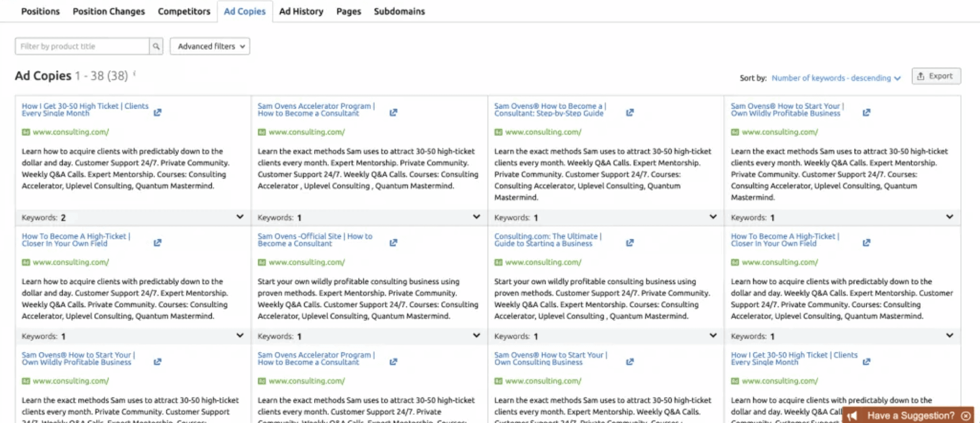980x423 pixels.
Task: Open the Position Changes tab
Action: [109, 11]
